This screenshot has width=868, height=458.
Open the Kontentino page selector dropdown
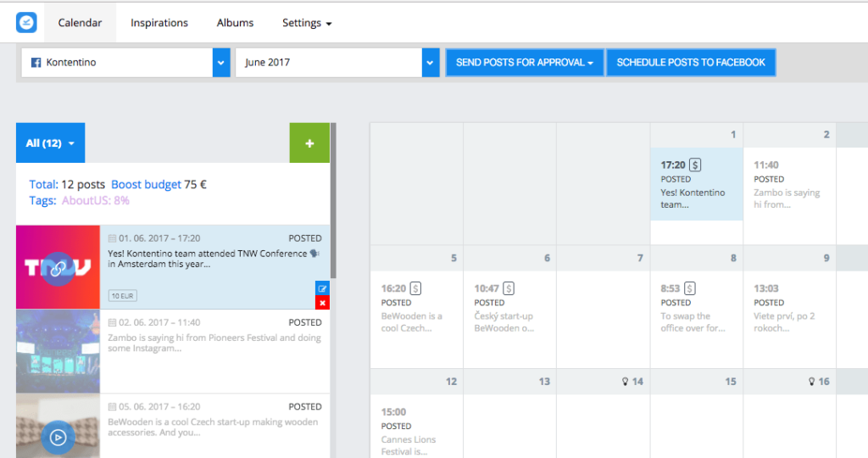220,62
